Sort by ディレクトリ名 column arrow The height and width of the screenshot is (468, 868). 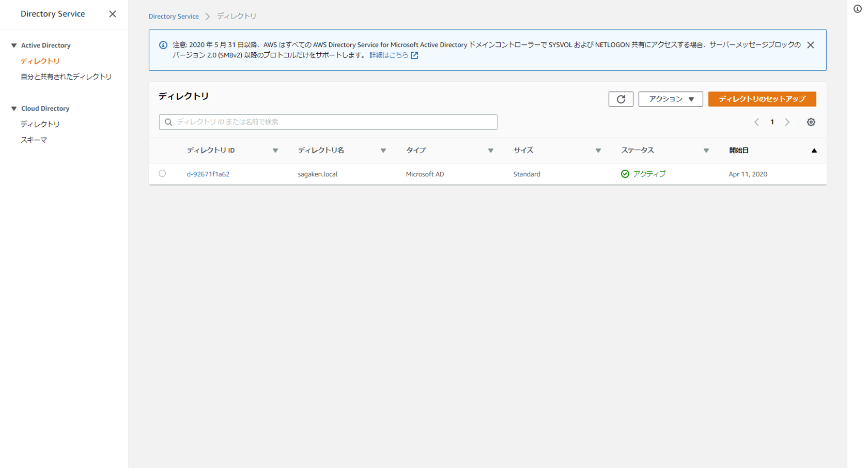(383, 150)
